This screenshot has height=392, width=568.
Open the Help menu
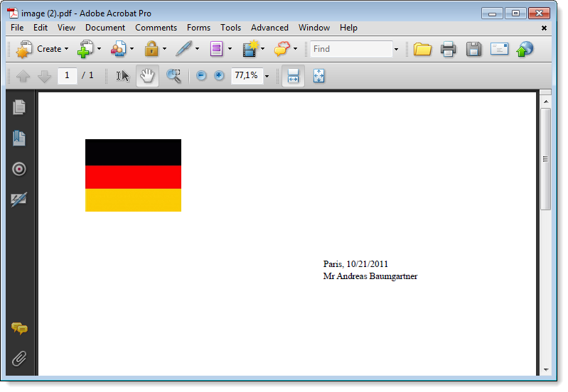pyautogui.click(x=348, y=28)
